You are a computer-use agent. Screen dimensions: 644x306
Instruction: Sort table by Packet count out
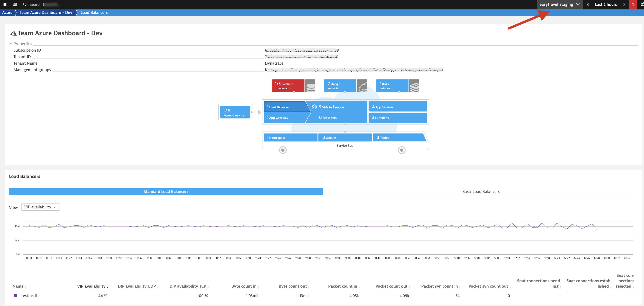[393, 286]
